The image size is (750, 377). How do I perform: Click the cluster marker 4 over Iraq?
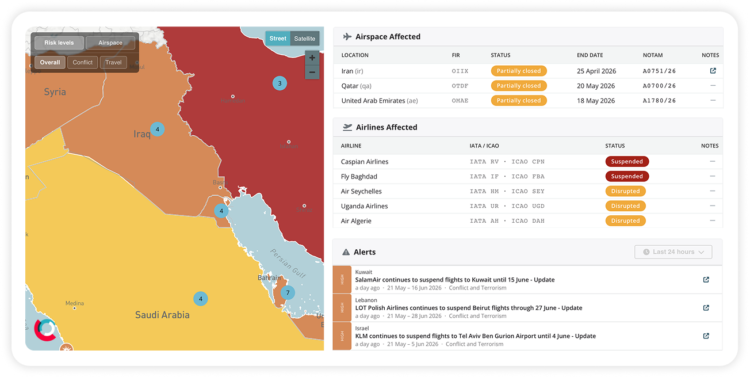[157, 129]
